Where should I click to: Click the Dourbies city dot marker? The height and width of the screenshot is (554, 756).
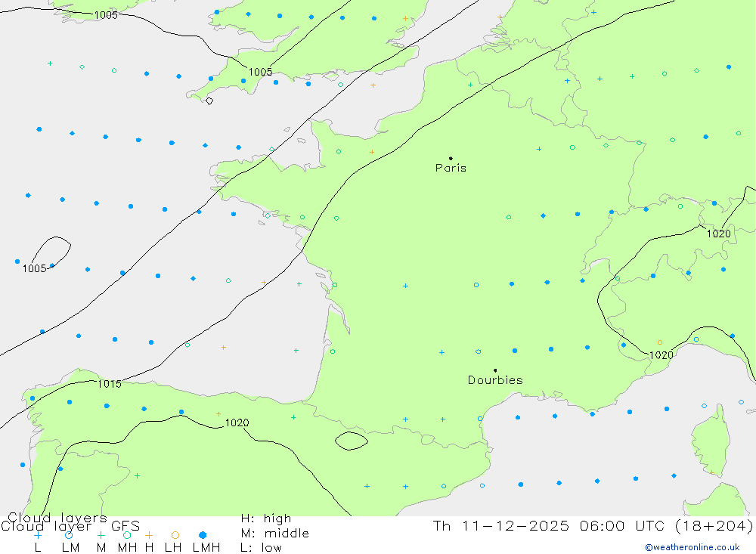point(495,370)
